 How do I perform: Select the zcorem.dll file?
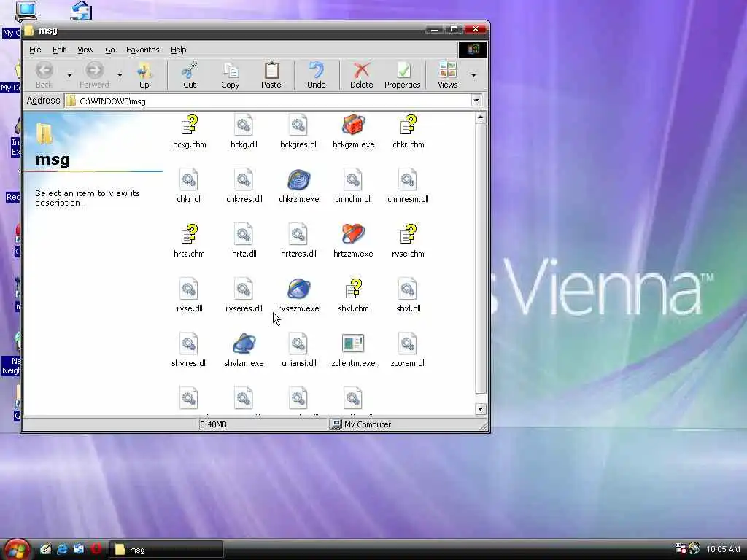(408, 351)
